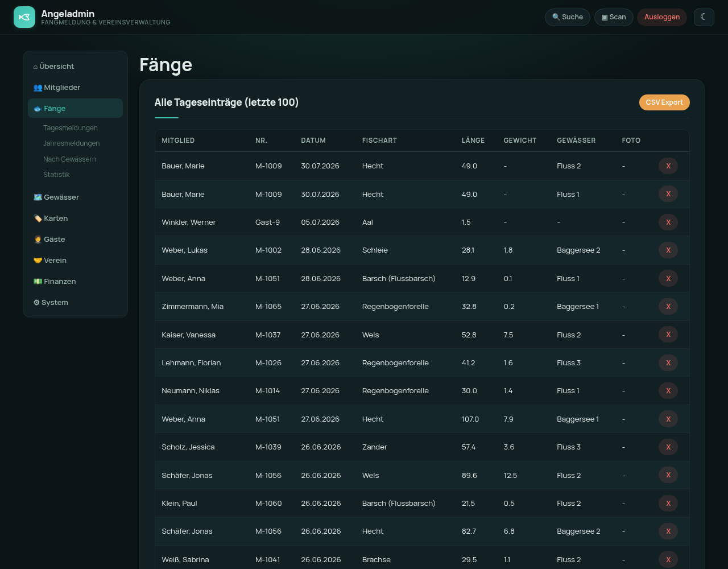Click the Mitglied column header

(x=178, y=141)
